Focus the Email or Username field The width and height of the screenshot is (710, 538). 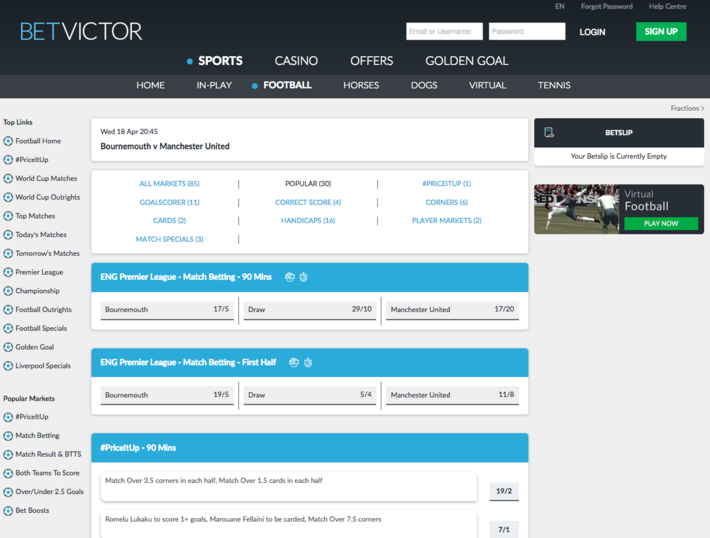(444, 31)
